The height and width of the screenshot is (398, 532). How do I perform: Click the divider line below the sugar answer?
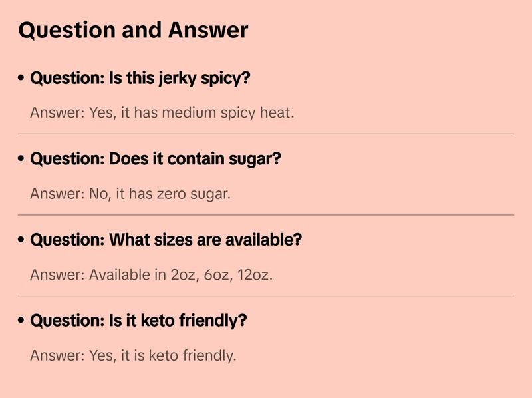click(x=266, y=215)
